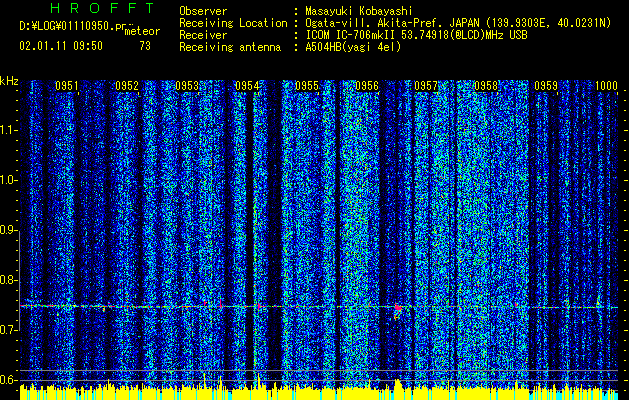Screen dimensions: 629x400
Task: Click the 0.6 kHz axis label
Action: [9, 380]
